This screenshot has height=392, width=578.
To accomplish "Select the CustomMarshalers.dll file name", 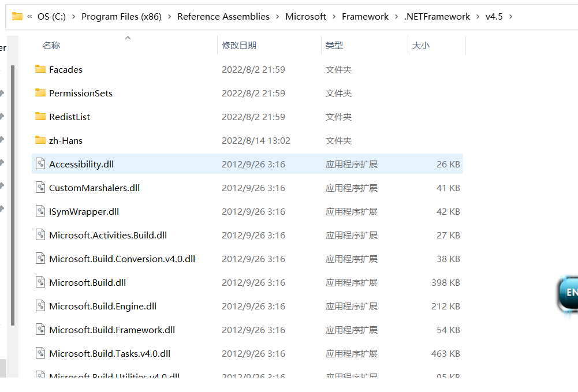I will pyautogui.click(x=94, y=188).
